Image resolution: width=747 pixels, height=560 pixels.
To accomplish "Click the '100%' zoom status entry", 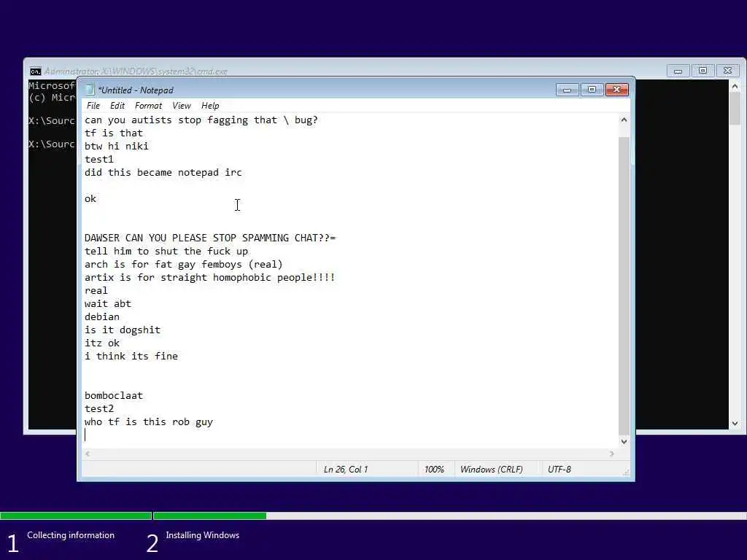I will click(434, 470).
